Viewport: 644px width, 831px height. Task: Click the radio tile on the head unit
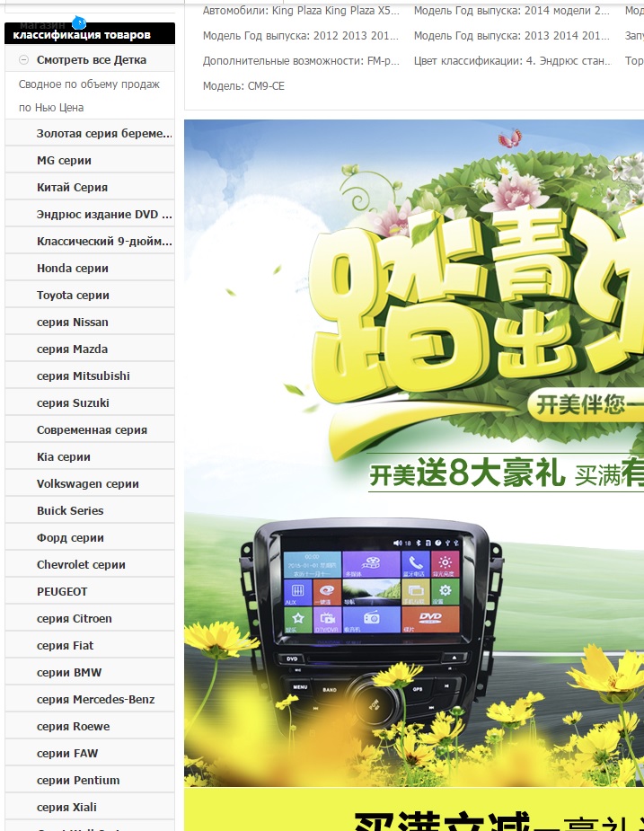(x=371, y=619)
